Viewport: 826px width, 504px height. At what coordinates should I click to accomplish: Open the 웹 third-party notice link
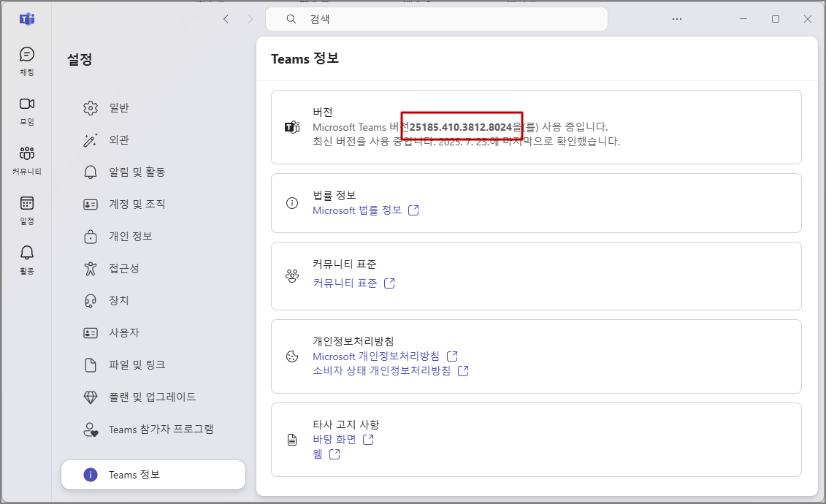coord(318,454)
